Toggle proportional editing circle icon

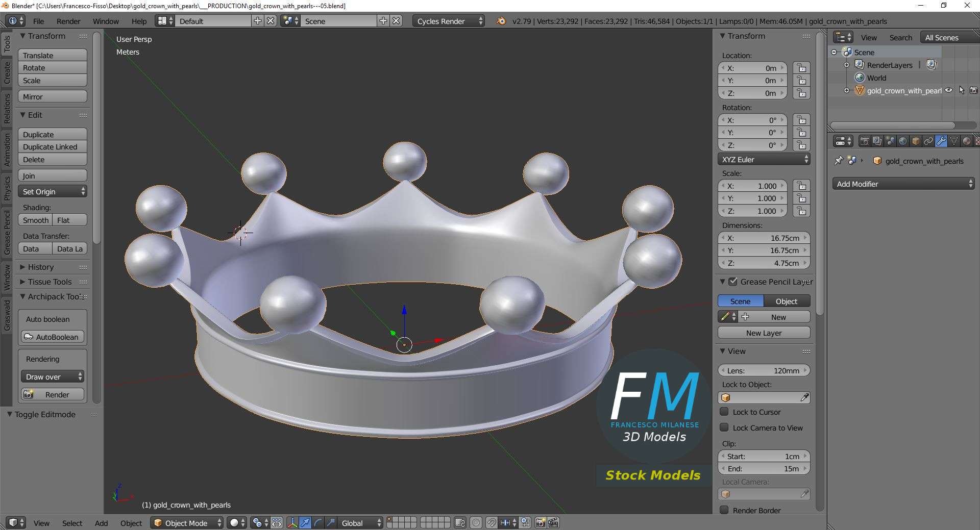[x=476, y=523]
